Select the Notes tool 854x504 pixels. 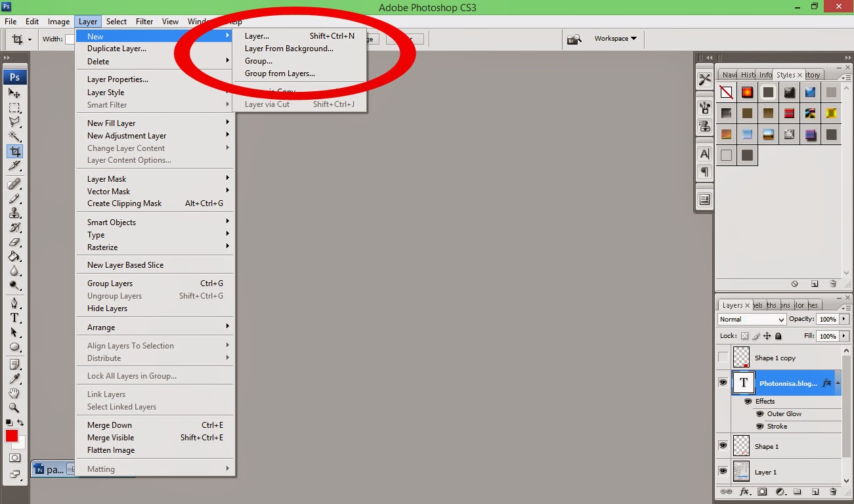click(14, 364)
